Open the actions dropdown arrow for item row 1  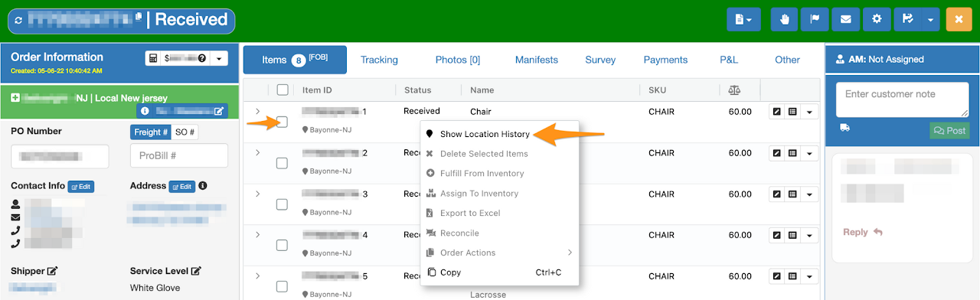809,112
